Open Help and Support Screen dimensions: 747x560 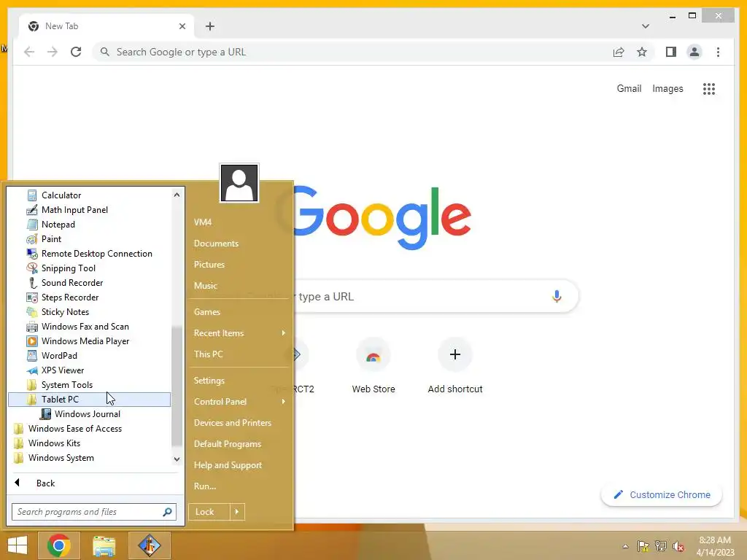point(228,465)
